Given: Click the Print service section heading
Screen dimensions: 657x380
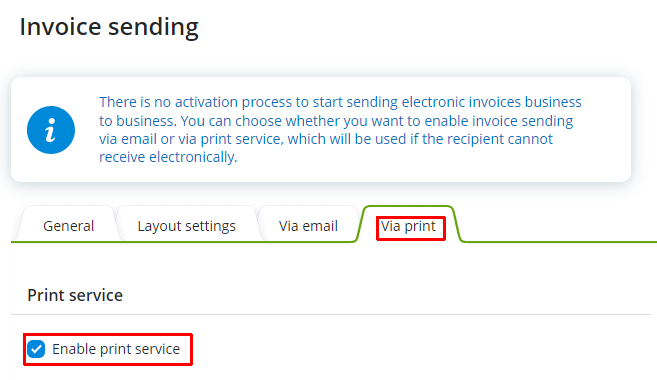Looking at the screenshot, I should [75, 295].
